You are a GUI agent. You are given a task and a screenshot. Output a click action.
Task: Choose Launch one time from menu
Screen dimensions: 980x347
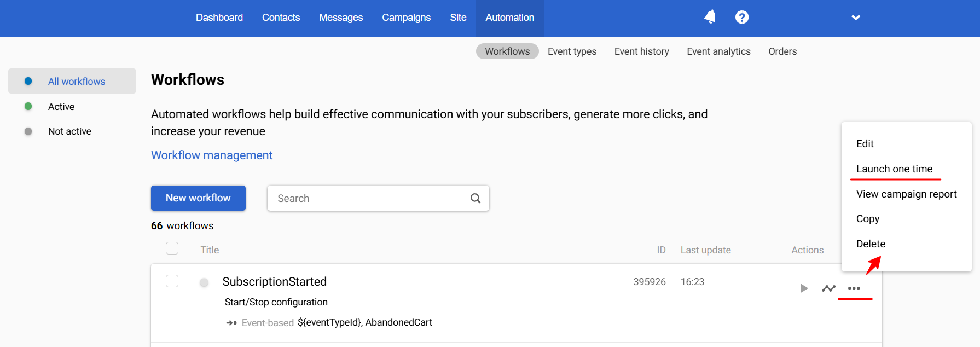tap(894, 169)
